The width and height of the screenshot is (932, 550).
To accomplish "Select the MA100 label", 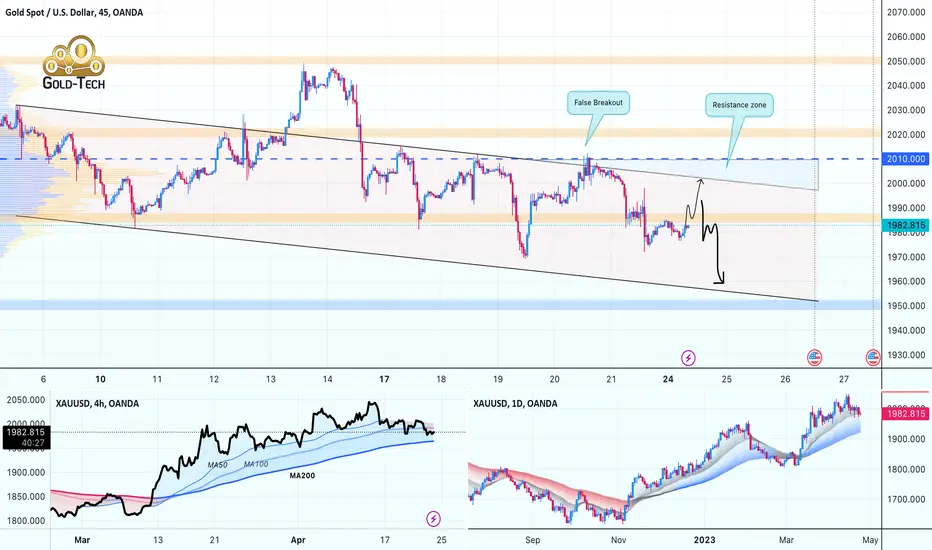I will [x=256, y=464].
